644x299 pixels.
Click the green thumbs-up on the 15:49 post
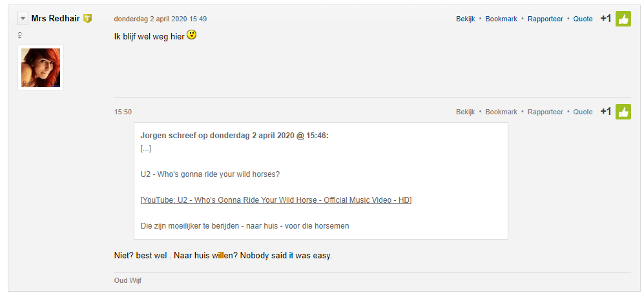(623, 19)
